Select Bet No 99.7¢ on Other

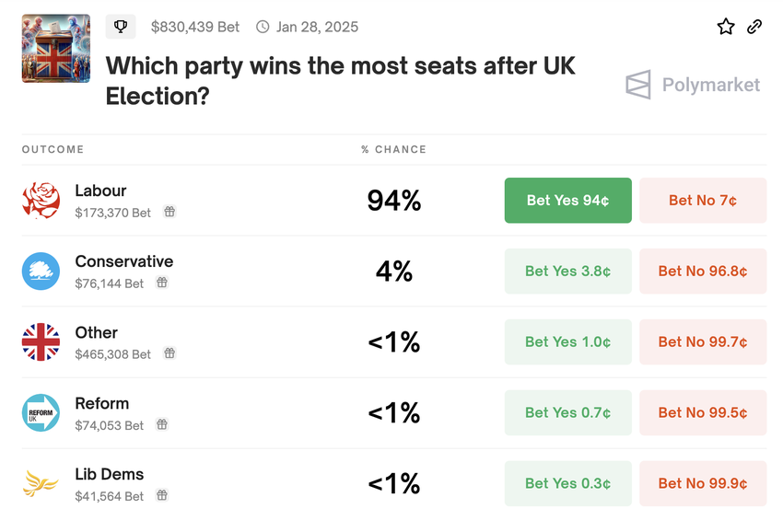click(x=702, y=342)
